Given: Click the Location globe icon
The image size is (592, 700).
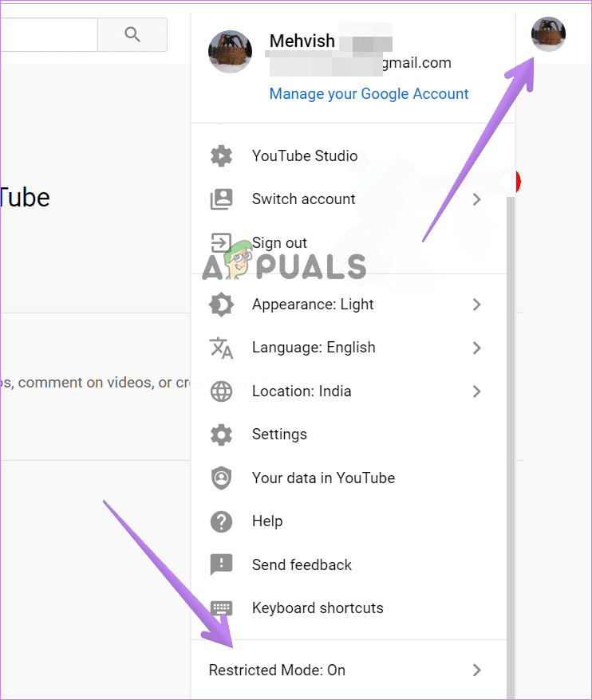Looking at the screenshot, I should pos(221,391).
